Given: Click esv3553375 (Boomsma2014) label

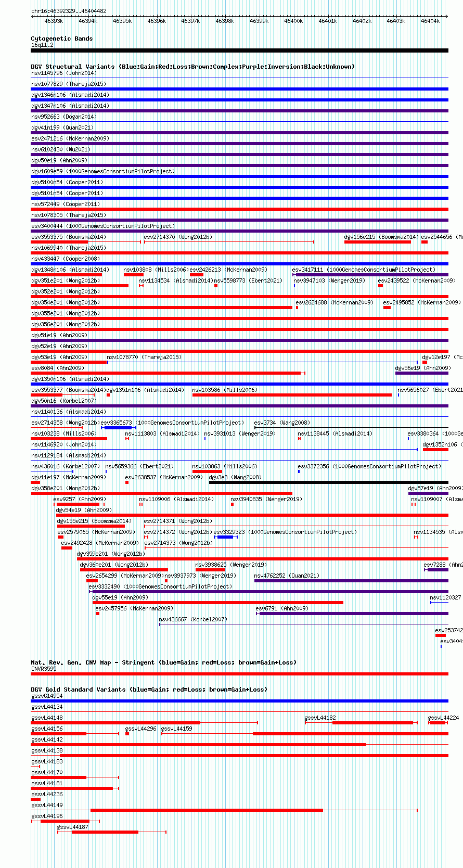Looking at the screenshot, I should pos(68,237).
